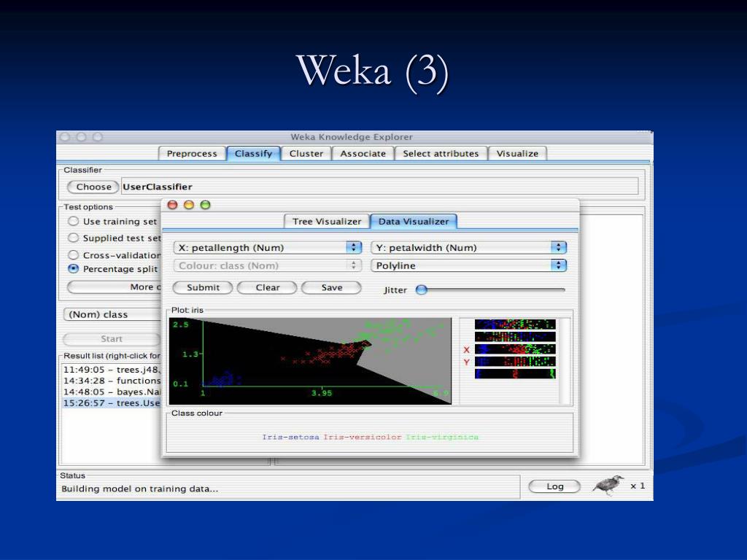Open the Y: petalwidth axis dropdown

(x=468, y=248)
